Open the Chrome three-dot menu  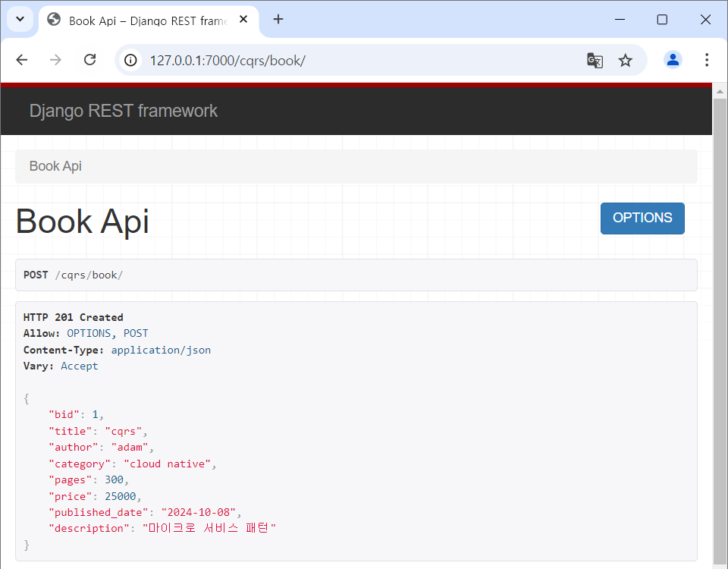[x=707, y=60]
